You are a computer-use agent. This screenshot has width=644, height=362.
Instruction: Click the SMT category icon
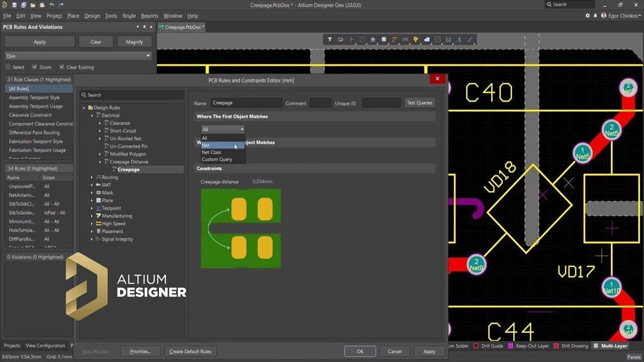pos(99,185)
